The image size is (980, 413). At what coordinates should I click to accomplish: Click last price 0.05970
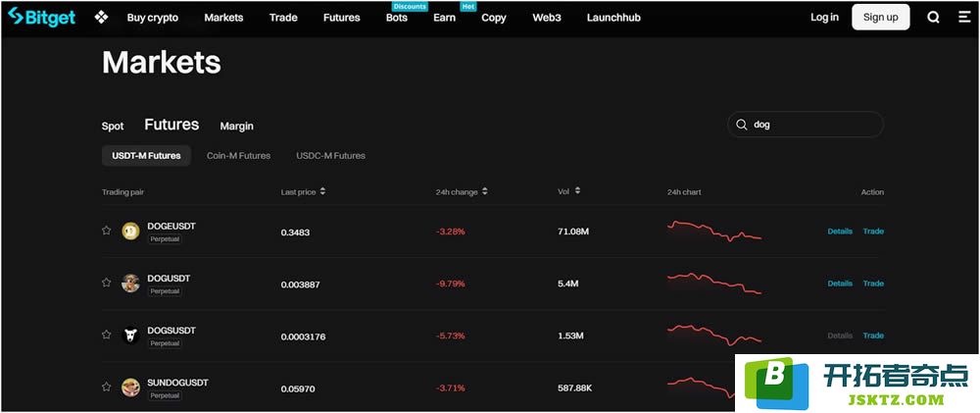(x=298, y=388)
